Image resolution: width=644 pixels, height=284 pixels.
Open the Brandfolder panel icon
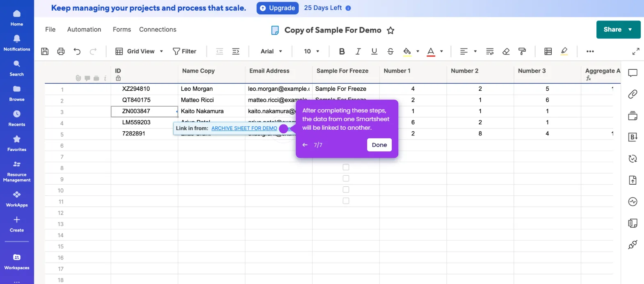[x=633, y=137]
